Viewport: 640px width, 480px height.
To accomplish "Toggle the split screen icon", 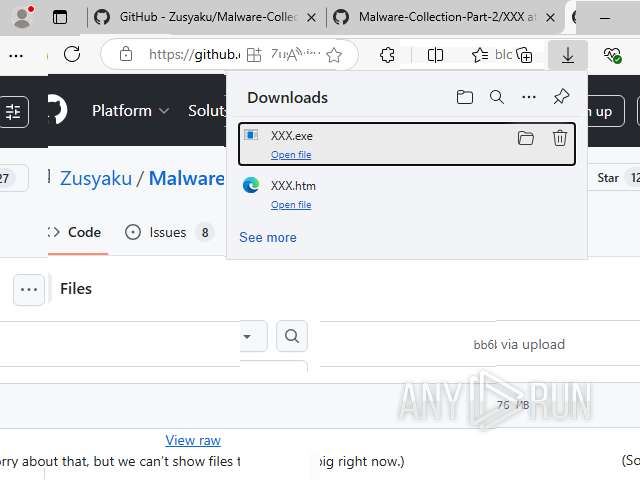I will pos(435,55).
